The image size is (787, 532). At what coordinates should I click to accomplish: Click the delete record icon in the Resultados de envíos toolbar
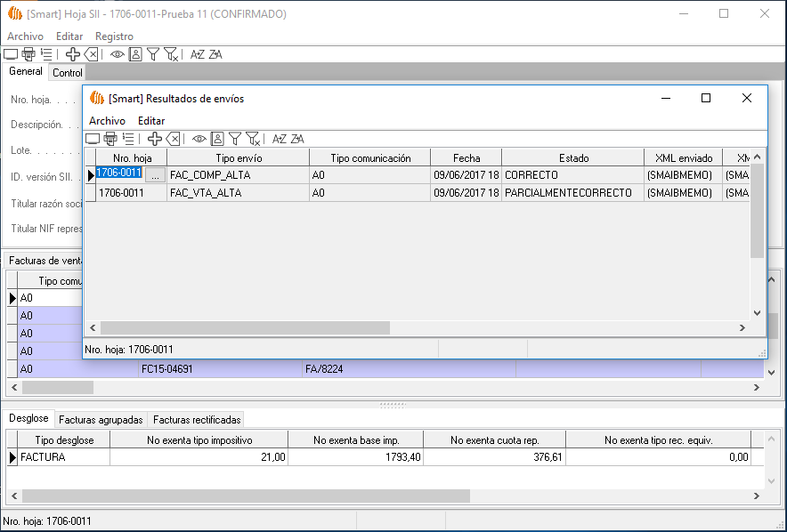tap(174, 139)
